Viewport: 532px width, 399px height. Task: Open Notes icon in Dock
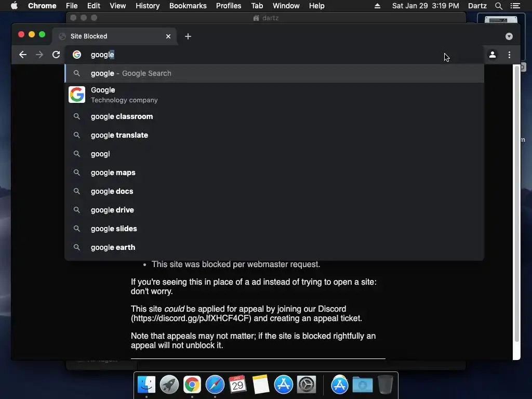[x=261, y=385]
